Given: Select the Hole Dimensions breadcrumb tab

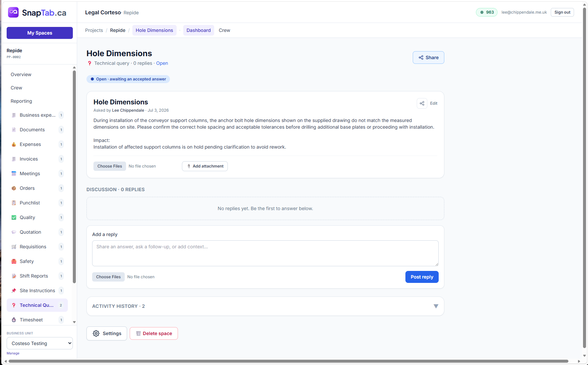Looking at the screenshot, I should [x=154, y=30].
